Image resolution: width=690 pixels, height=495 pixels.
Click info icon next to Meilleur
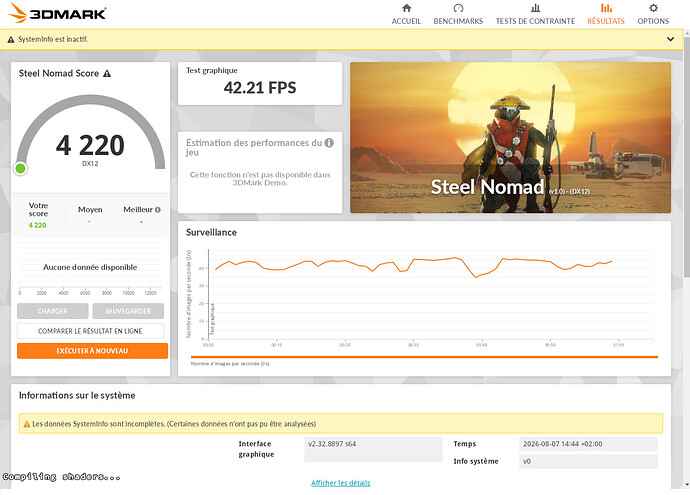pos(158,210)
